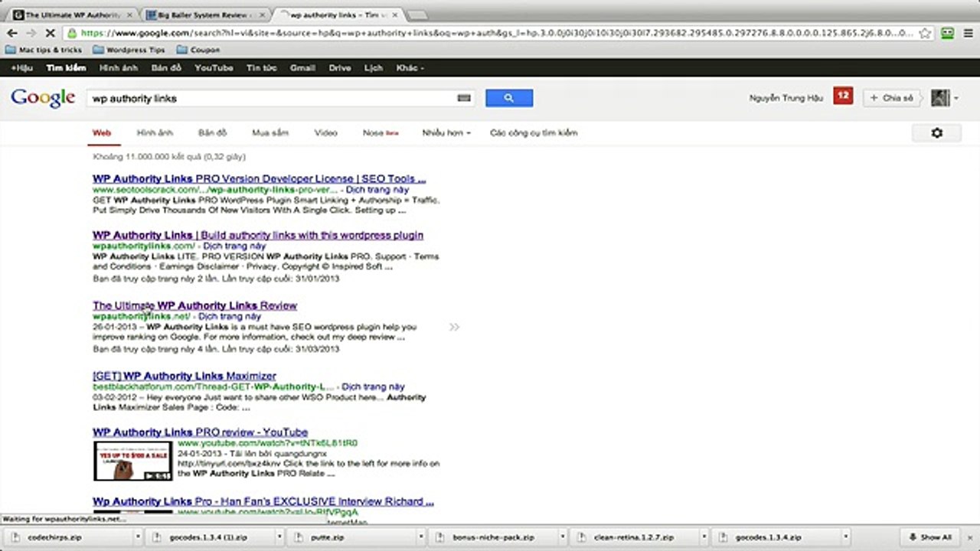Viewport: 980px width, 551px height.
Task: Open Tin tức in the black bar
Action: coord(262,68)
